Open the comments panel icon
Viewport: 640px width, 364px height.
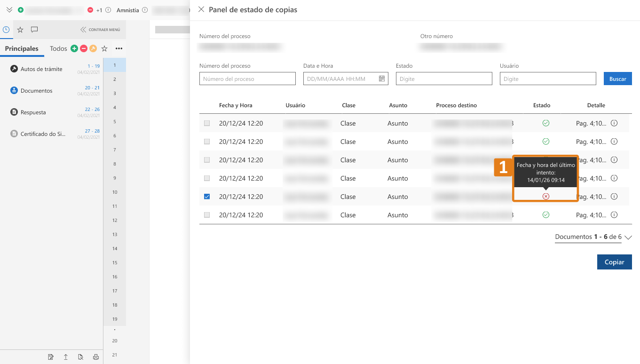[34, 29]
